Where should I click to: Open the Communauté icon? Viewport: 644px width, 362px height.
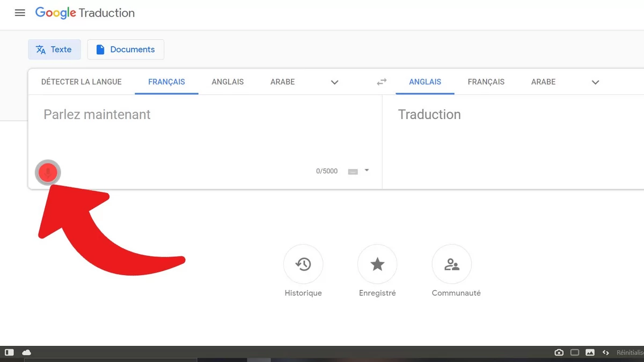(x=451, y=264)
